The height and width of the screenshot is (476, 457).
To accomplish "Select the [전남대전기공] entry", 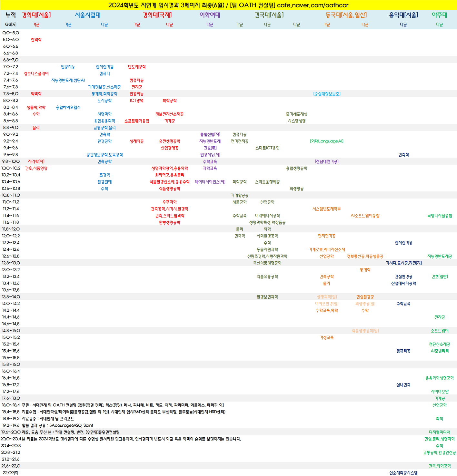I will click(x=327, y=161).
